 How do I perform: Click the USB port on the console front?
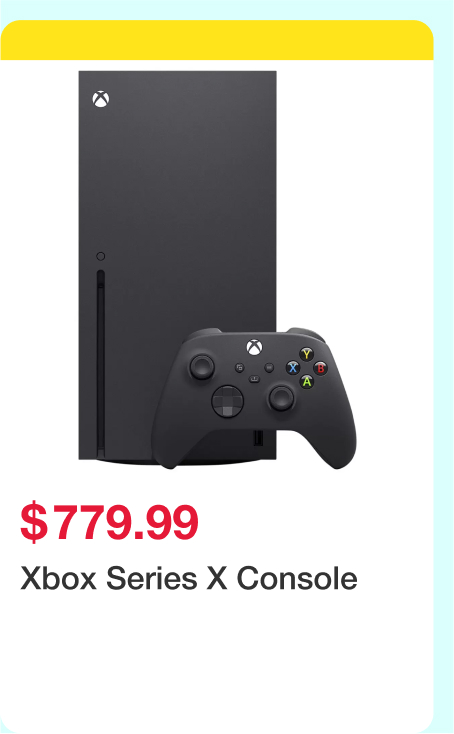(x=258, y=438)
